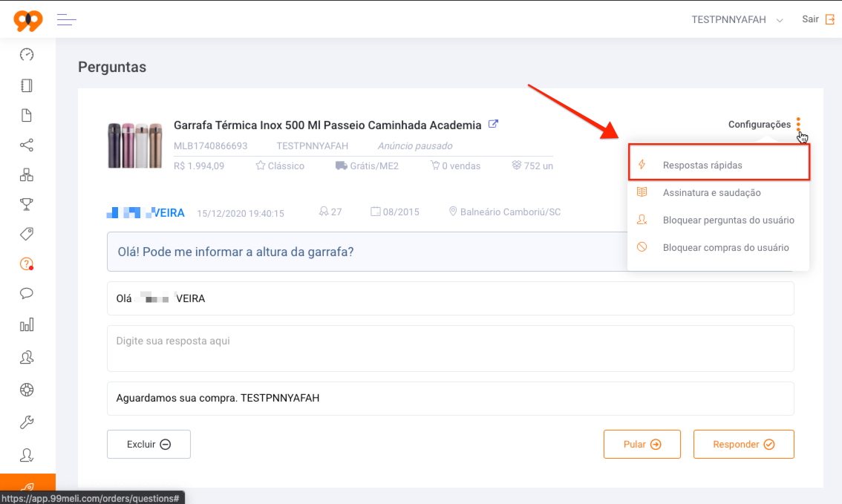Screen dimensions: 842x504
Task: Click the 99meli logo
Action: point(28,20)
